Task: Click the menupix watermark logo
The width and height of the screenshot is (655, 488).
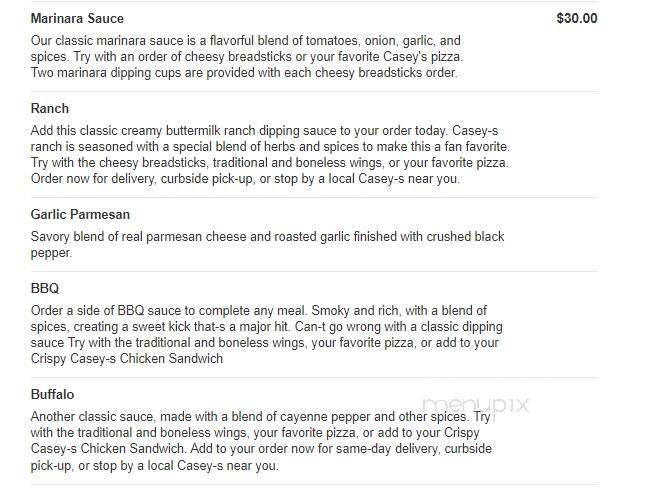Action: [475, 405]
